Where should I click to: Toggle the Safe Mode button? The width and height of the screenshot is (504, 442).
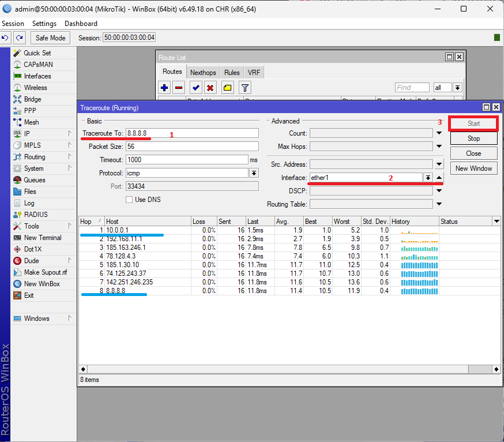pos(50,38)
